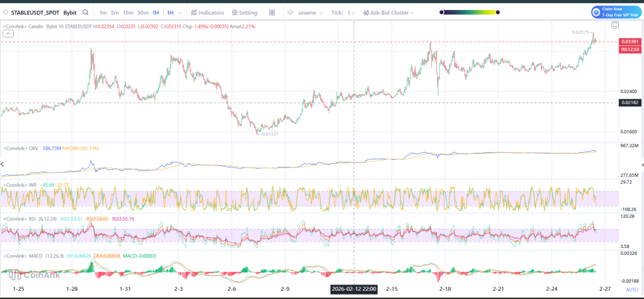Screen dimensions: 644x299
Task: Click the cloud save icon beside uname
Action: point(291,12)
